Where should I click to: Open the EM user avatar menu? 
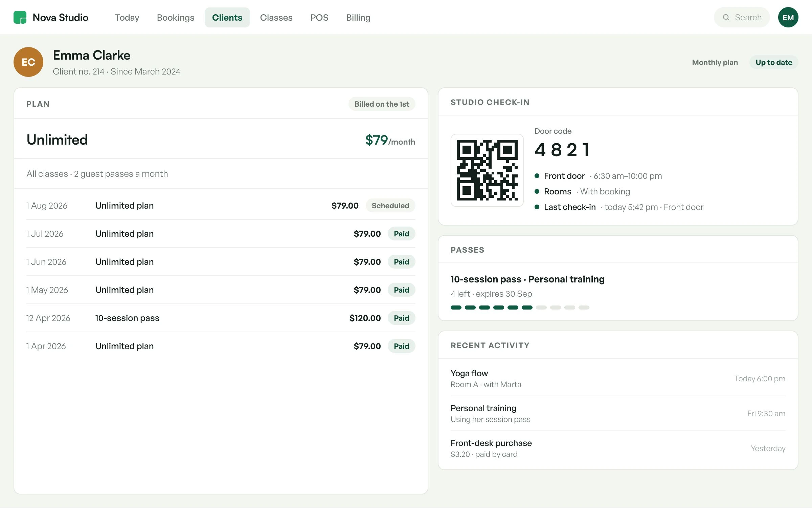pyautogui.click(x=788, y=17)
